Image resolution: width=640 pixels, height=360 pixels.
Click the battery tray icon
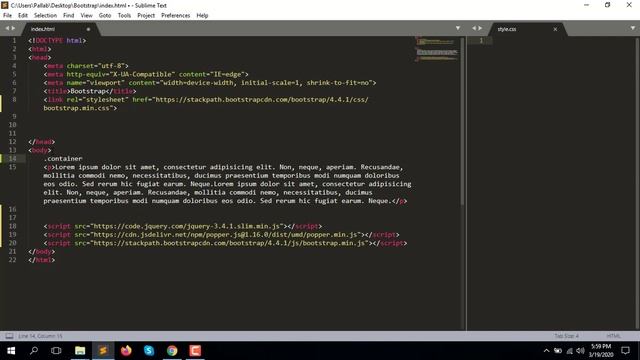[558, 351]
